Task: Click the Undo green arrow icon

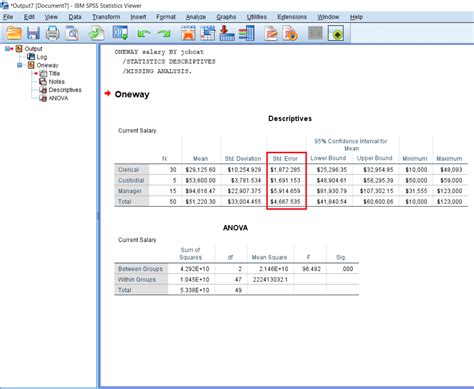Action: 144,34
